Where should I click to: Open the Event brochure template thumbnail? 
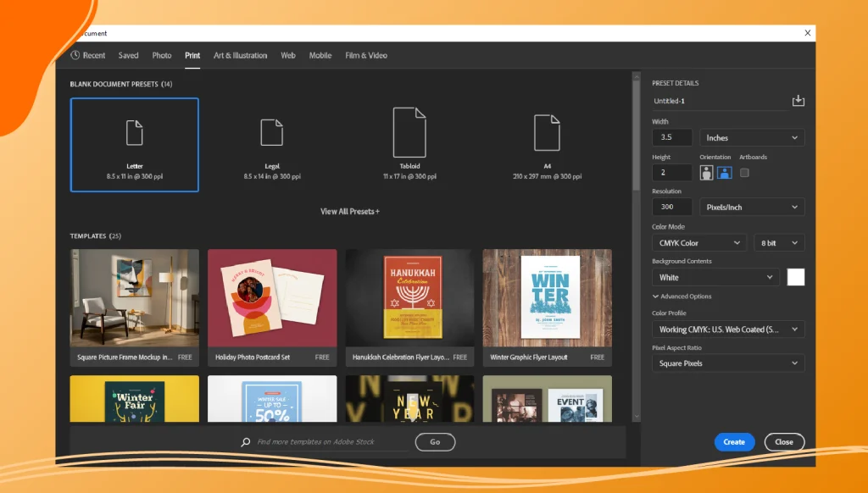tap(547, 399)
